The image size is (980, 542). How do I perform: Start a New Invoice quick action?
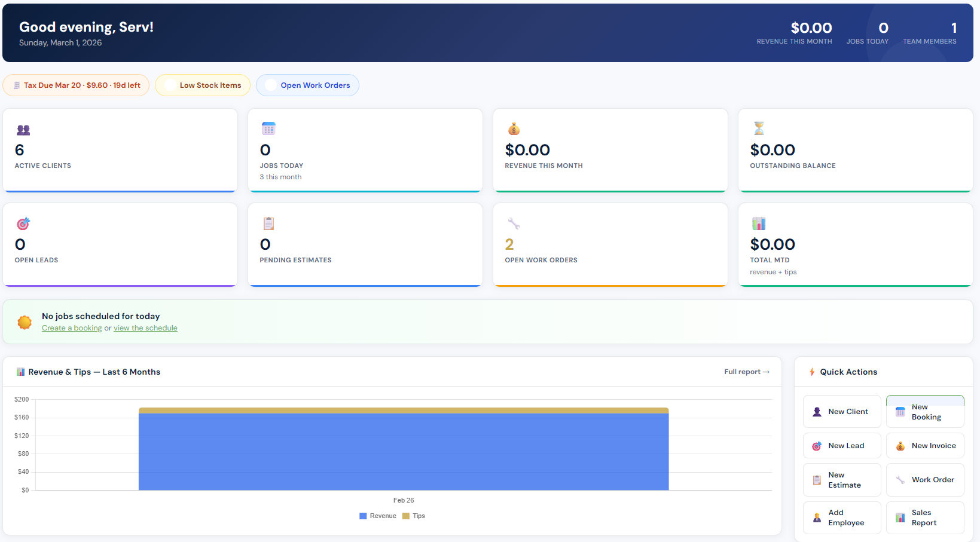coord(925,446)
